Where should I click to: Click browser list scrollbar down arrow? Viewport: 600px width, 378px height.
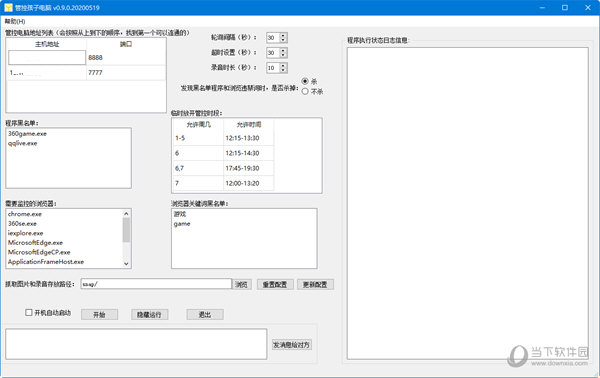pos(126,264)
